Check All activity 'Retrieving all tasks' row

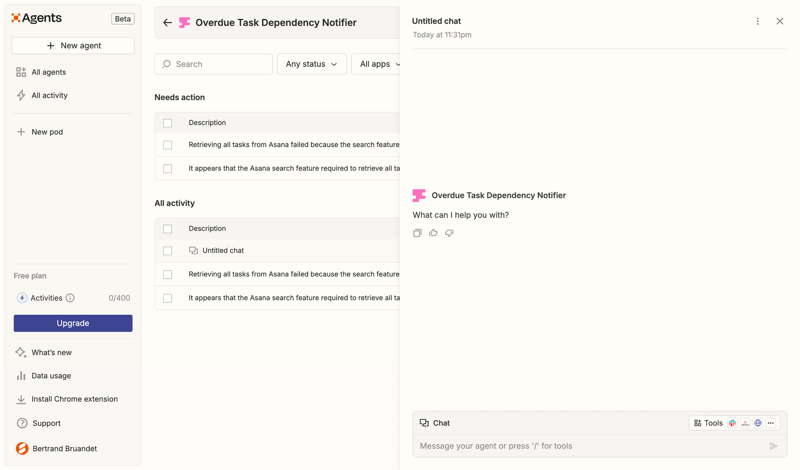[x=167, y=275]
